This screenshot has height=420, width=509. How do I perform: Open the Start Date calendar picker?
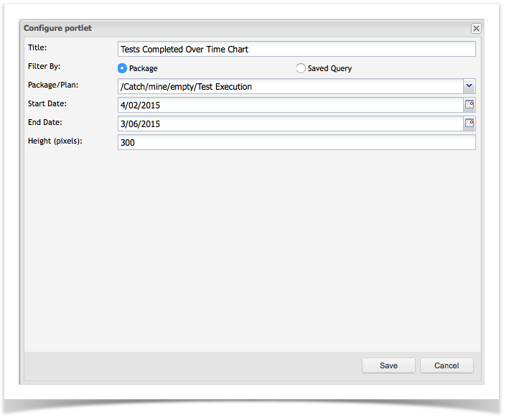(x=470, y=105)
